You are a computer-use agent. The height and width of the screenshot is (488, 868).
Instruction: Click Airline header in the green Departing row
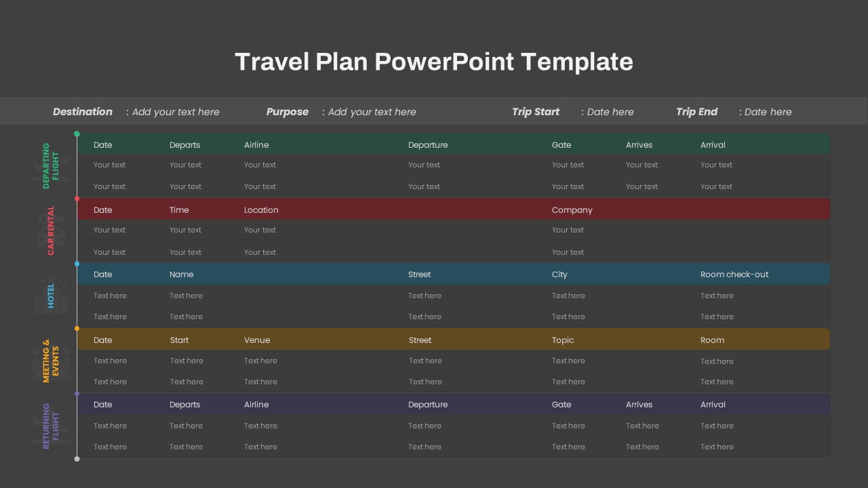(x=256, y=145)
